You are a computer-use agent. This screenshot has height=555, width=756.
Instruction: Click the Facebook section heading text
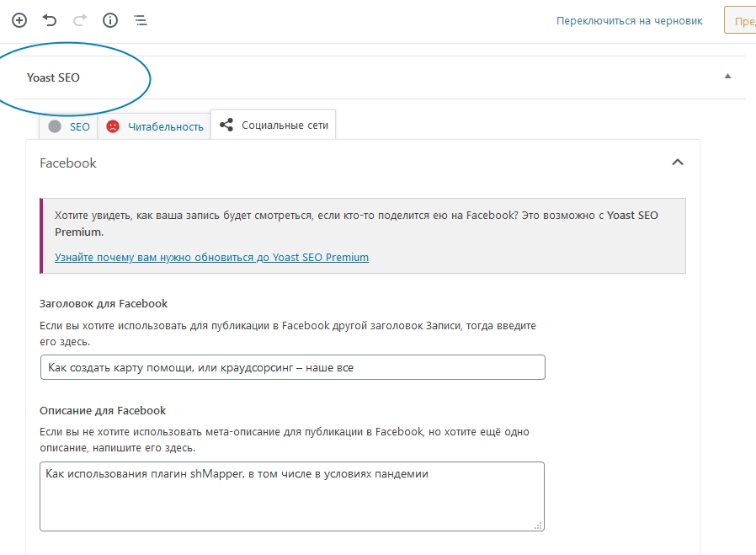68,163
